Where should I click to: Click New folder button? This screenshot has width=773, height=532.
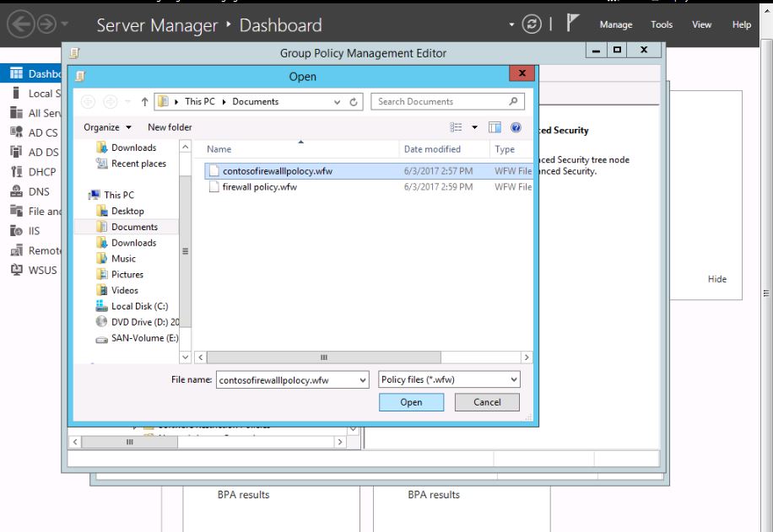pos(170,127)
